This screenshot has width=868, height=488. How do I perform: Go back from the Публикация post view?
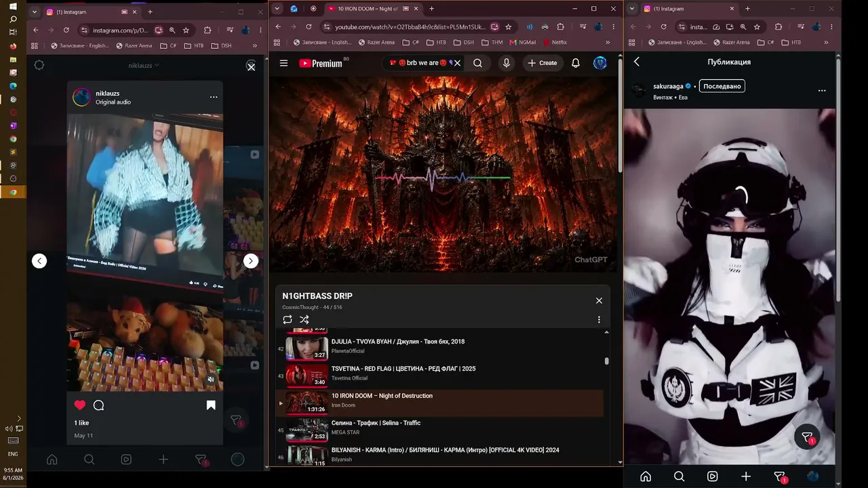637,62
